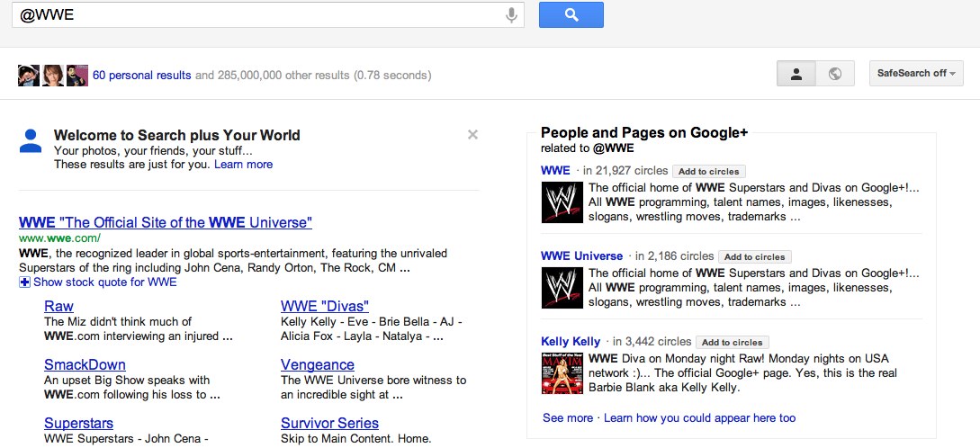Show personal results with person icon toggle
The image size is (980, 448).
pos(796,74)
